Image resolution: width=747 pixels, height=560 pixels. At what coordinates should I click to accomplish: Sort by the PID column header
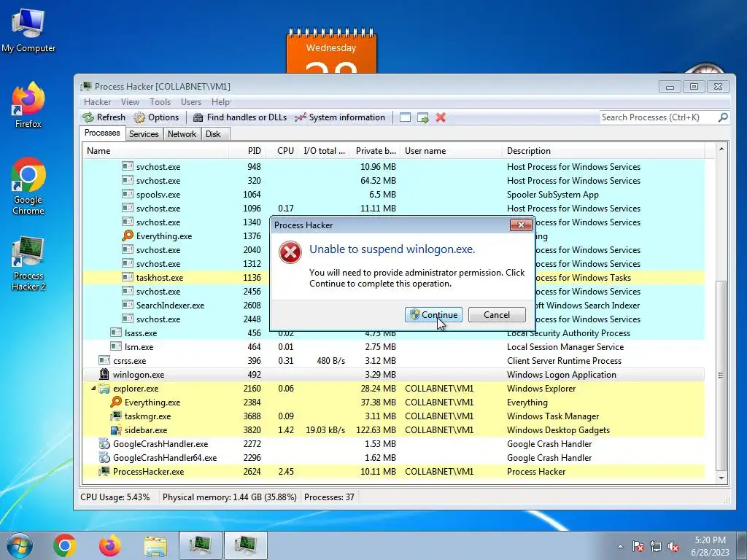click(x=247, y=151)
